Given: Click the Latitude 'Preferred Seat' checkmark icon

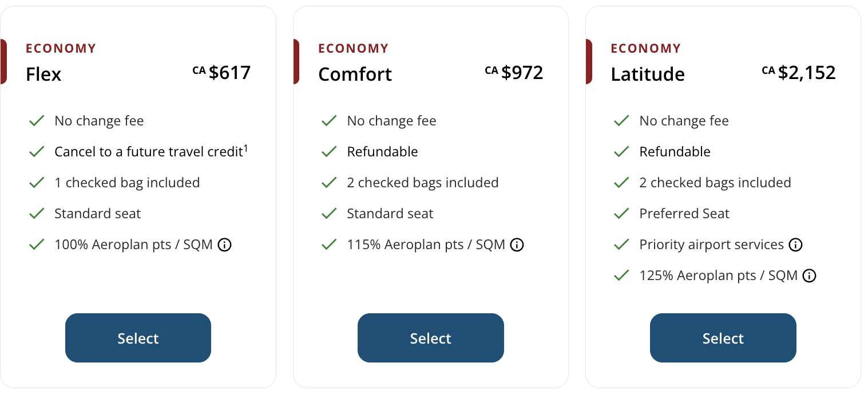Looking at the screenshot, I should click(x=621, y=214).
